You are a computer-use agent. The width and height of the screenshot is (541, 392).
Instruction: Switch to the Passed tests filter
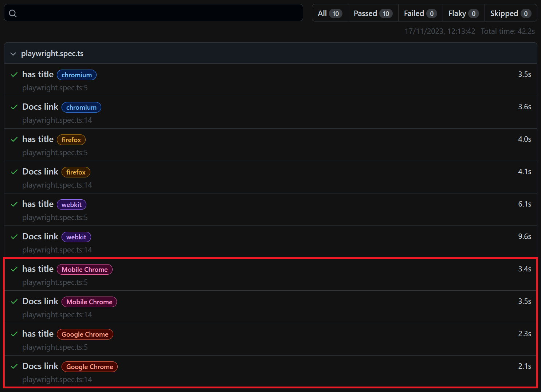click(373, 13)
